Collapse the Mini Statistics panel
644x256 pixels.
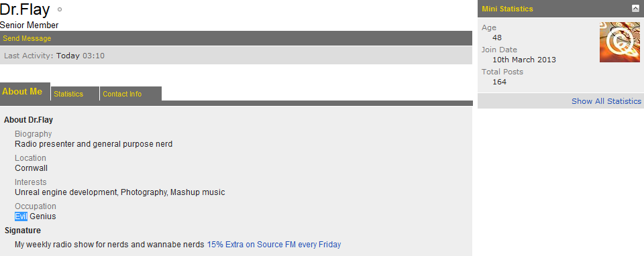click(x=635, y=9)
